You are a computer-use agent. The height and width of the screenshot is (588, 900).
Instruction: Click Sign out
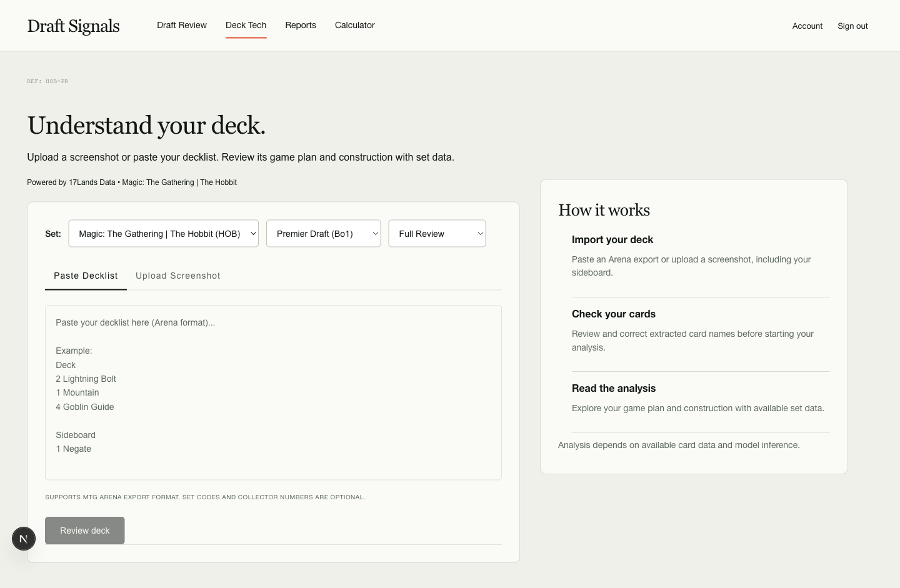852,26
